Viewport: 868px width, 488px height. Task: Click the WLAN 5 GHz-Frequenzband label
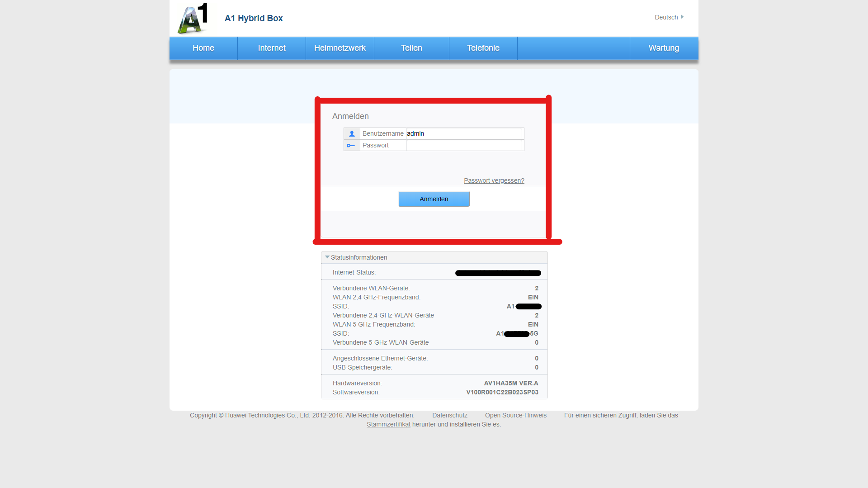pyautogui.click(x=374, y=324)
